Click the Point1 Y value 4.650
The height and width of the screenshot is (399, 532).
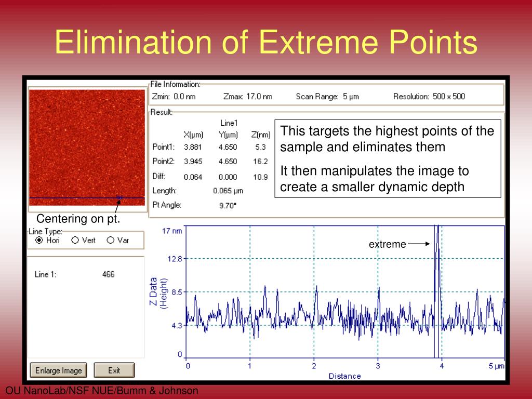pos(228,147)
